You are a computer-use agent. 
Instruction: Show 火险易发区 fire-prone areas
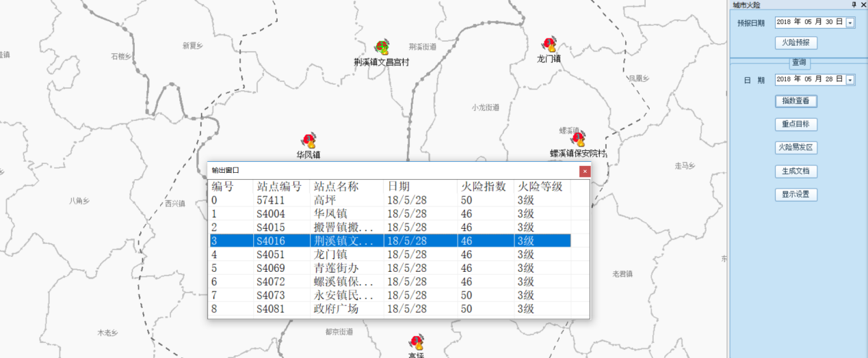click(x=795, y=148)
